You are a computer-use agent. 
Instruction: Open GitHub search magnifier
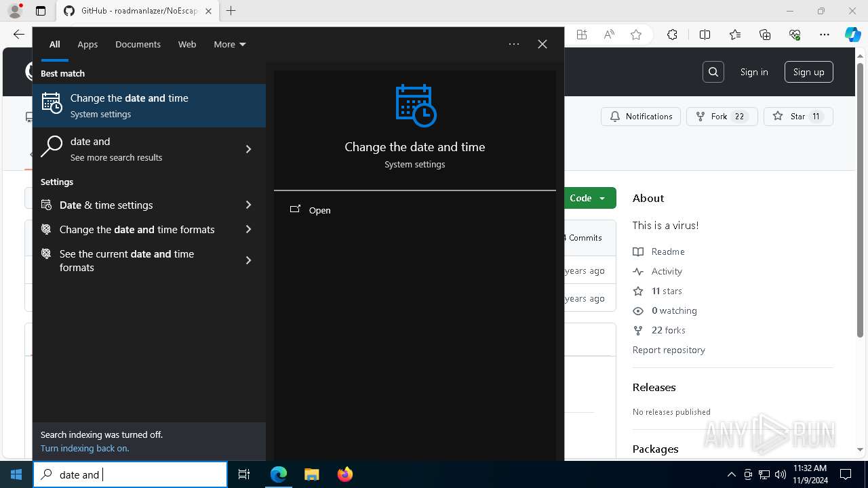(x=713, y=72)
